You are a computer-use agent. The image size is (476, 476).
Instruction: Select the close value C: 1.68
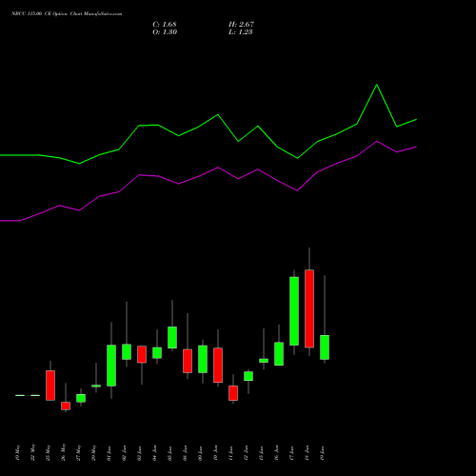point(165,24)
